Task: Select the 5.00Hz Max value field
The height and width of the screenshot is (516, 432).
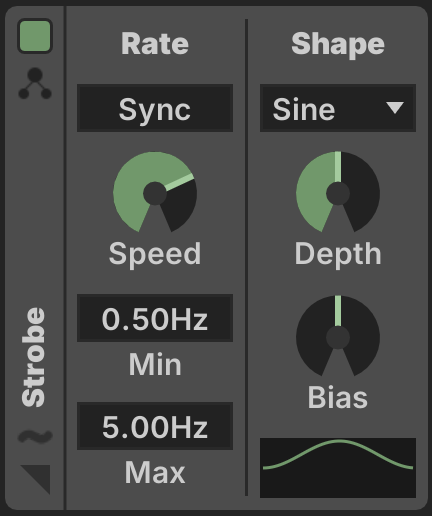Action: tap(155, 426)
